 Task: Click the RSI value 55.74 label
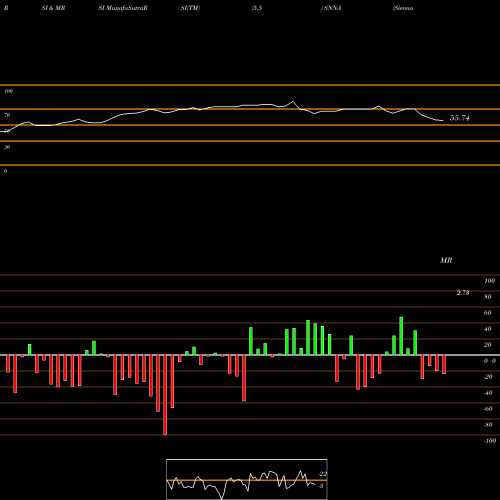click(x=460, y=118)
